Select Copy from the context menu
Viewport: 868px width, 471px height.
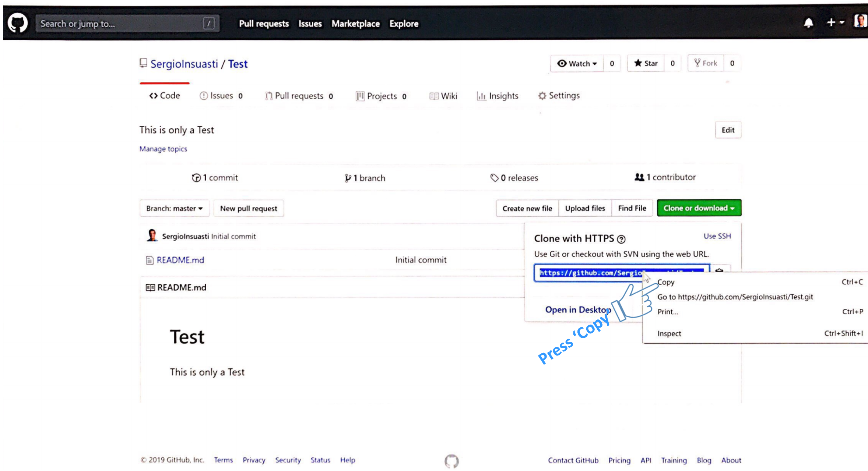tap(666, 282)
